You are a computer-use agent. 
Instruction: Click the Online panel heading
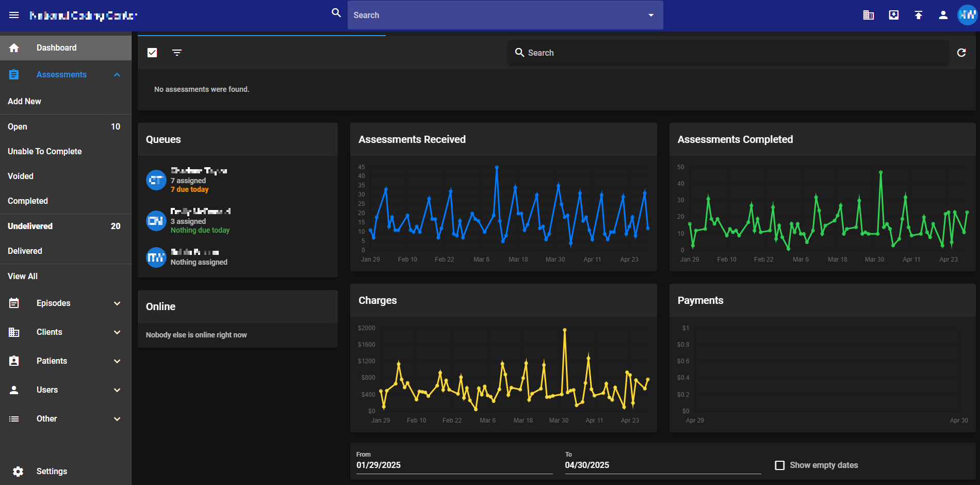[161, 306]
